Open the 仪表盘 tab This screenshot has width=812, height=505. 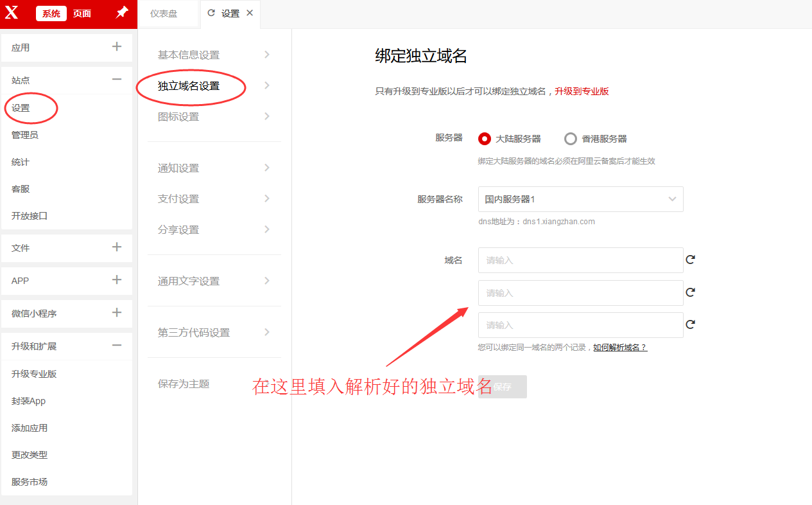[x=164, y=13]
